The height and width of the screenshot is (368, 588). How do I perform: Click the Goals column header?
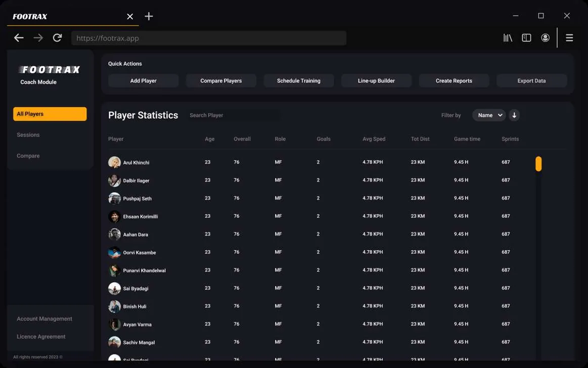[x=324, y=139]
